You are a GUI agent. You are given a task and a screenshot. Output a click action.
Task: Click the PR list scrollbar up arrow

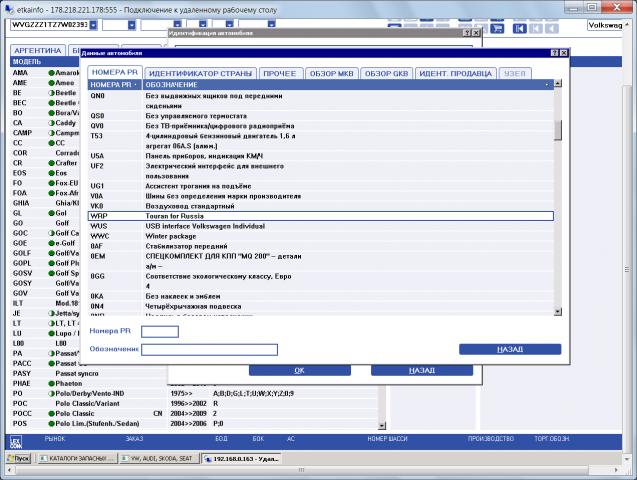coord(558,83)
